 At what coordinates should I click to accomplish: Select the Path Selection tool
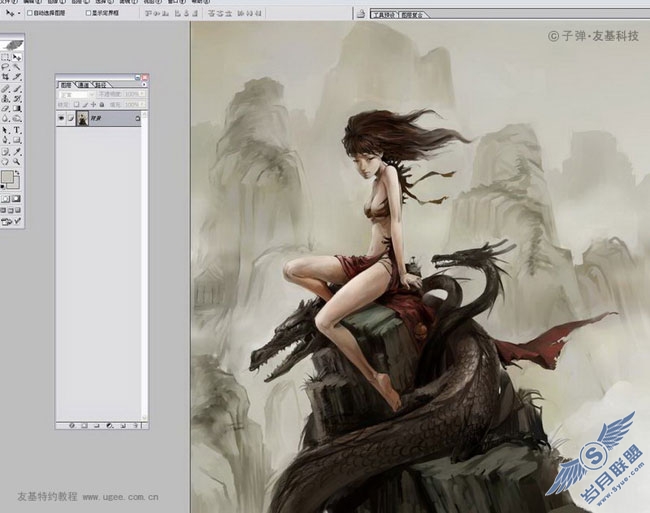(x=6, y=130)
